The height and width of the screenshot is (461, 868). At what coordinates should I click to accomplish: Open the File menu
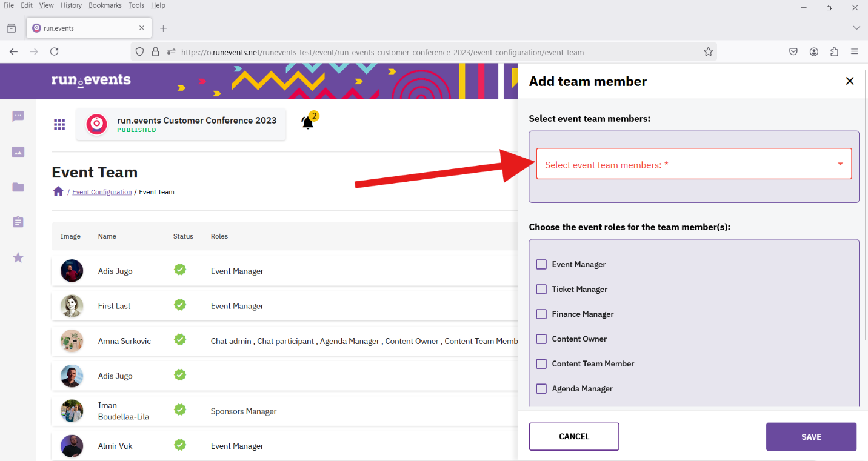[8, 5]
